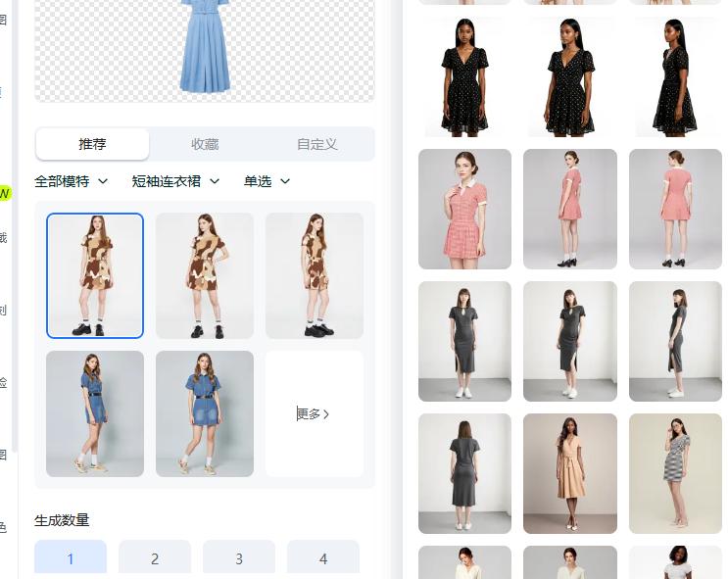
Task: Click the 更多 link for more models
Action: point(314,413)
